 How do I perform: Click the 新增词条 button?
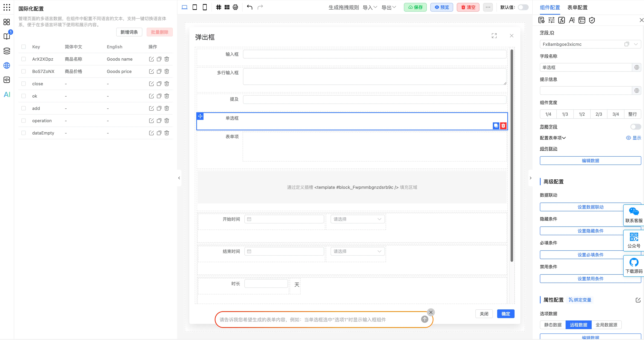(129, 32)
